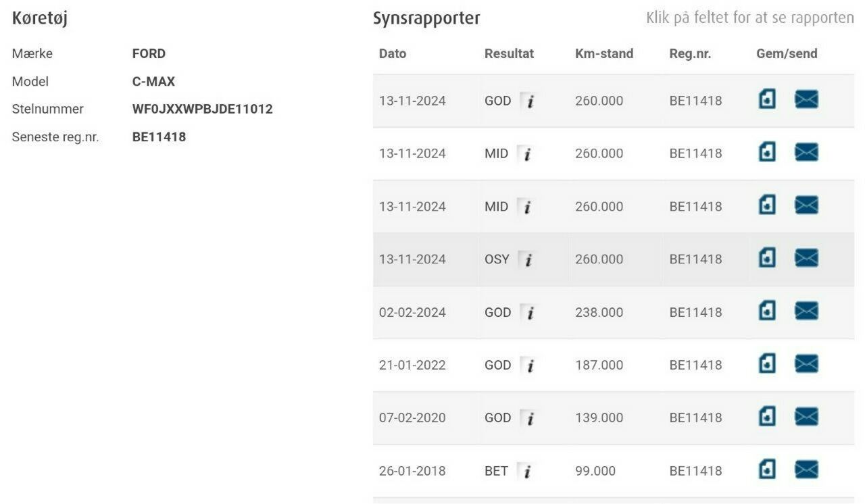
Task: Open the 26-01-2018 report at 99.000 km
Action: [613, 470]
